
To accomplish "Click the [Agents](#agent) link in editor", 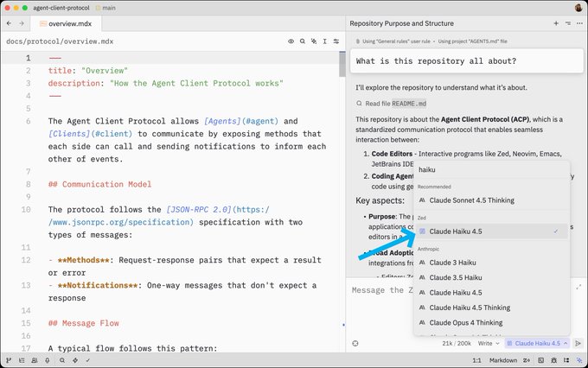I will coord(241,121).
